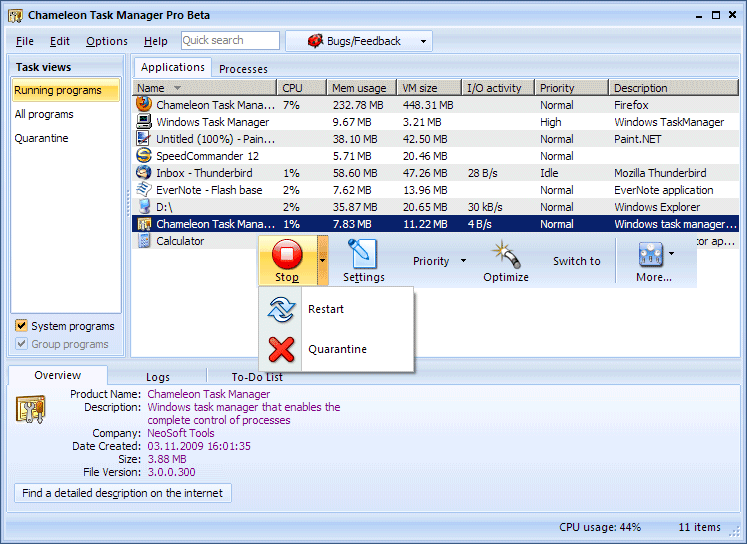
Task: Open the Bugs/Feedback dropdown arrow
Action: (423, 41)
